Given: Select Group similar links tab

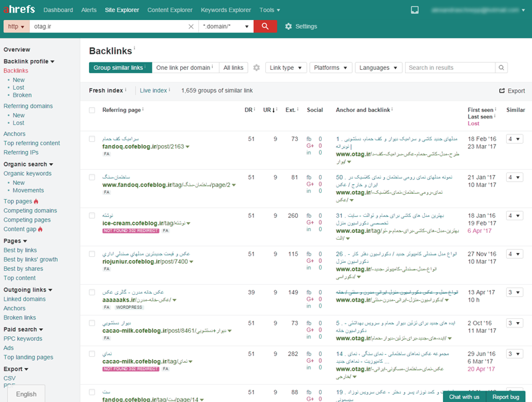Looking at the screenshot, I should [x=120, y=68].
